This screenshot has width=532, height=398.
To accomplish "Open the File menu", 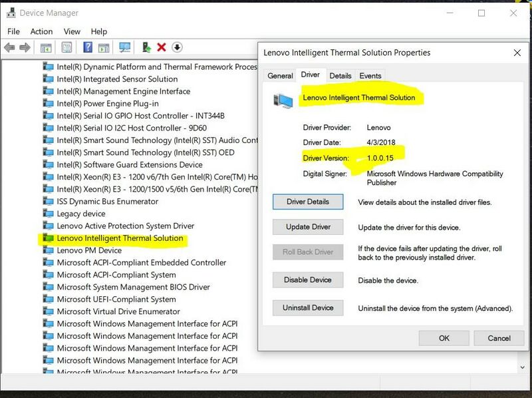I will [x=13, y=31].
